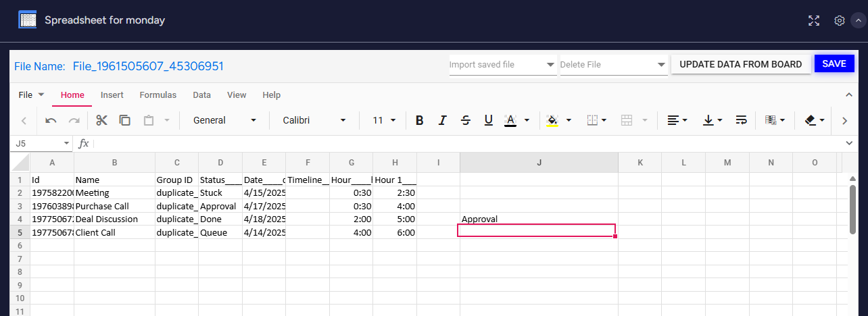
Task: Click the paste clipboard icon
Action: pyautogui.click(x=148, y=120)
